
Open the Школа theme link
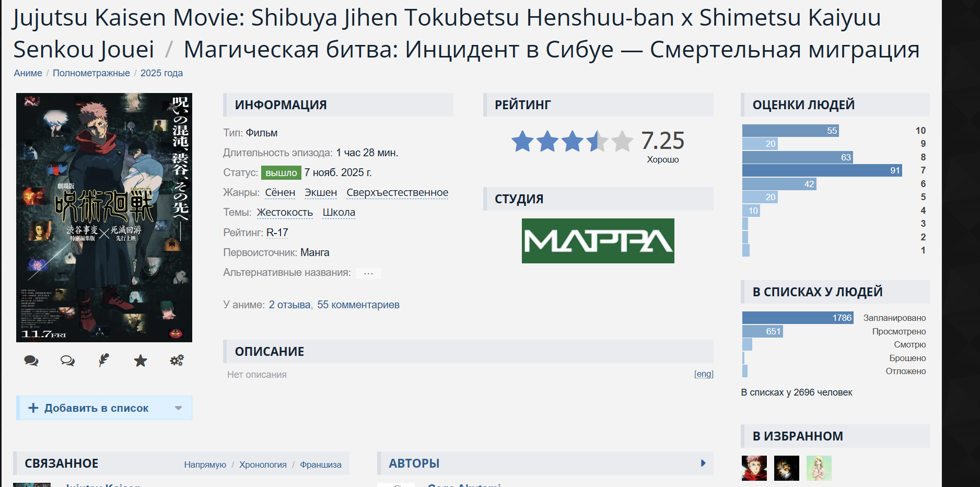pos(339,213)
